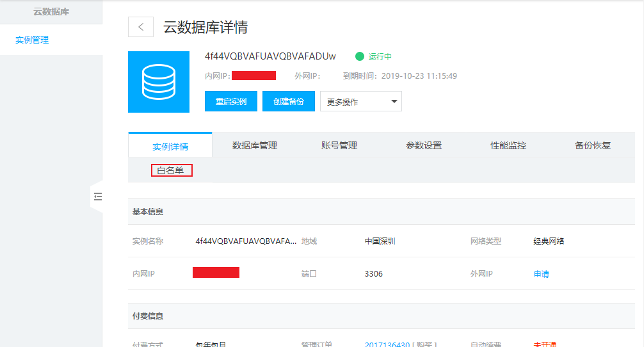
Task: Select the 实例详情 tab
Action: point(170,146)
